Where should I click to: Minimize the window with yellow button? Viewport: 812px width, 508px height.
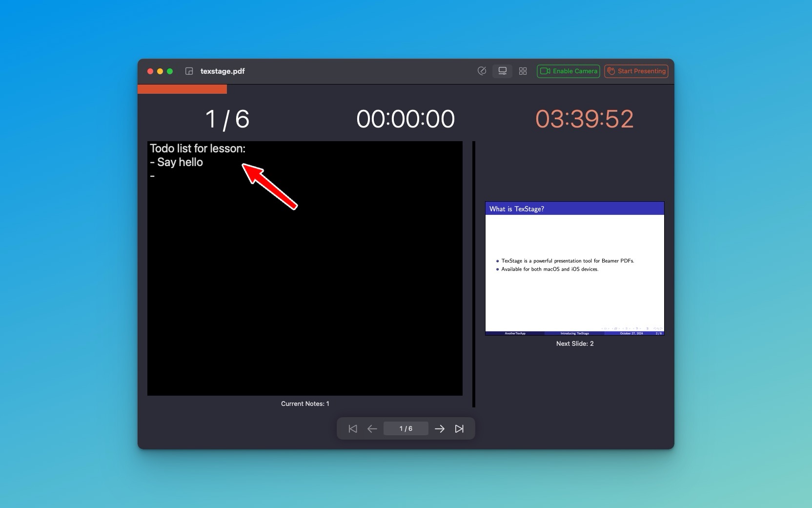pos(160,71)
